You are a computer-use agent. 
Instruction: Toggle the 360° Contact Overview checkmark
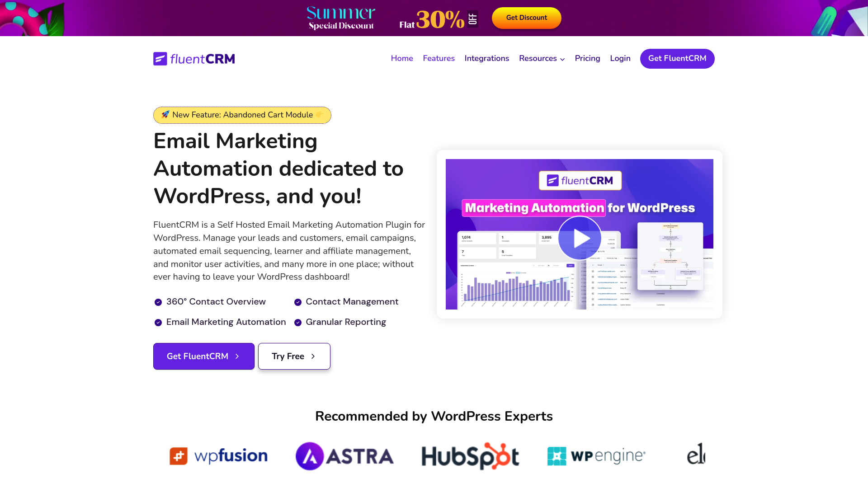pos(158,301)
